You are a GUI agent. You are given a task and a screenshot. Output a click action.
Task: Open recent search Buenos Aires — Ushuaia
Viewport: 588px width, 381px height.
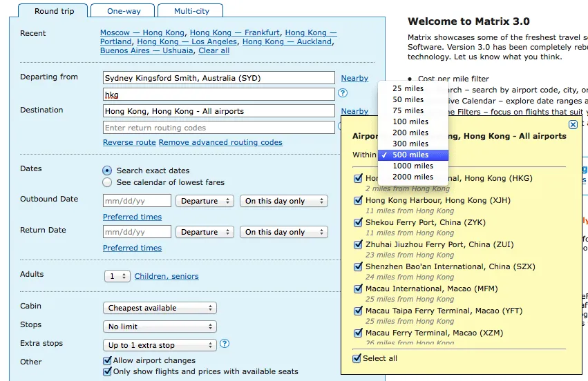[x=146, y=50]
